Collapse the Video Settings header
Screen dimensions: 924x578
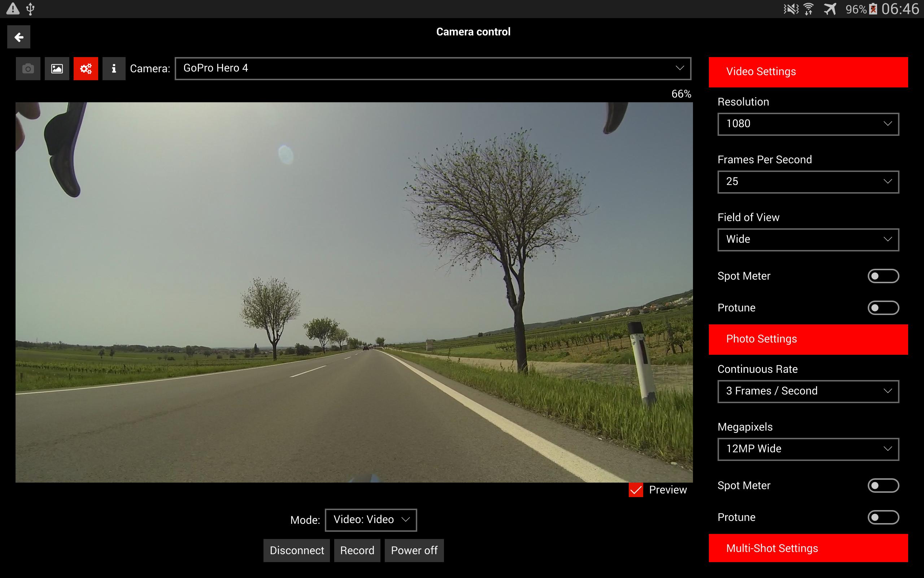pos(808,72)
